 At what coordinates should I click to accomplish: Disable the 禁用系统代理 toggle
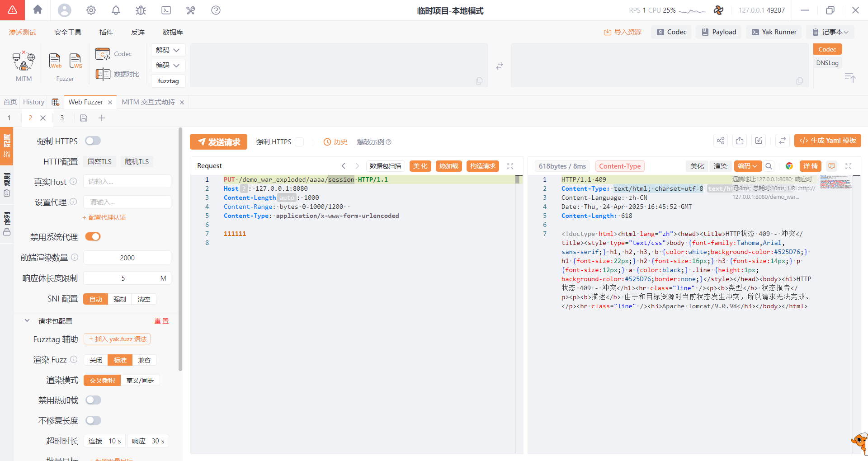93,237
